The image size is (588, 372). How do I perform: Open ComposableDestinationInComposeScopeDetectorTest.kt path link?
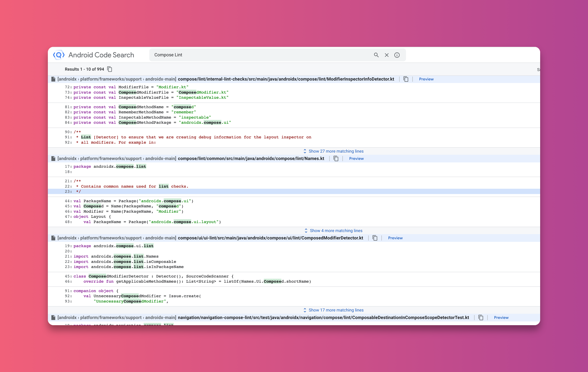coord(323,318)
